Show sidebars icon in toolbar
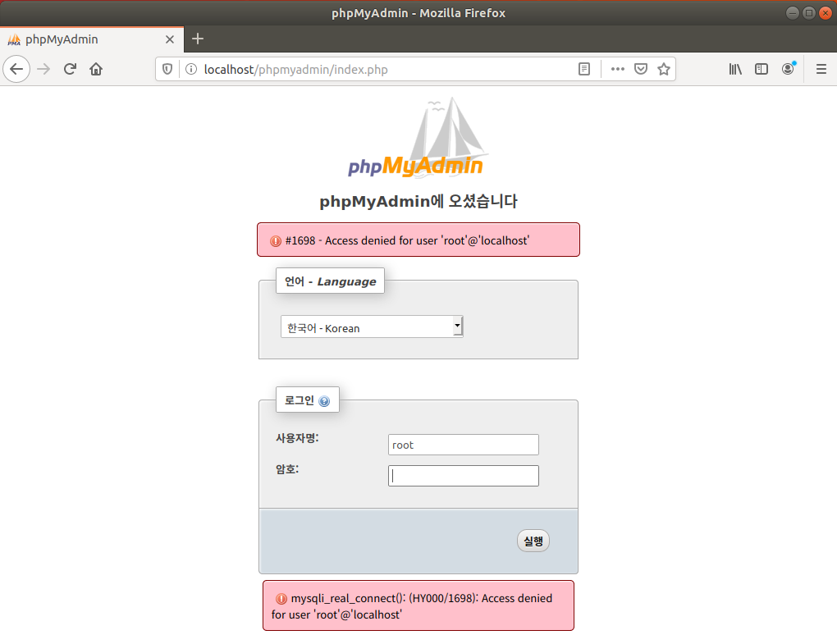This screenshot has height=644, width=837. pos(762,70)
